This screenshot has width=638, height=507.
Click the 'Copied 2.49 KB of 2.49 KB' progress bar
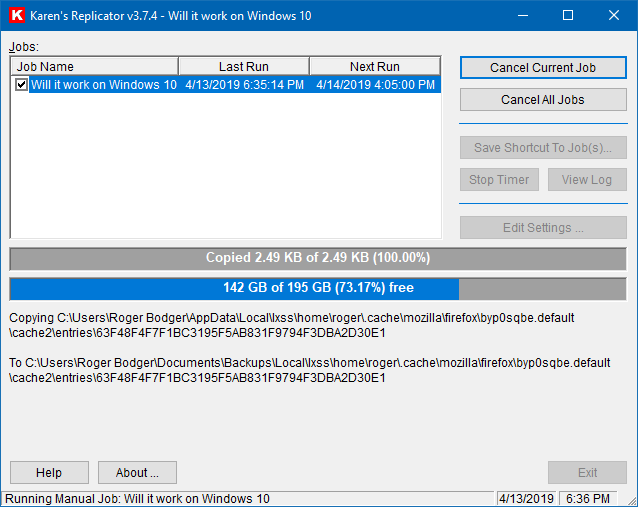[318, 258]
